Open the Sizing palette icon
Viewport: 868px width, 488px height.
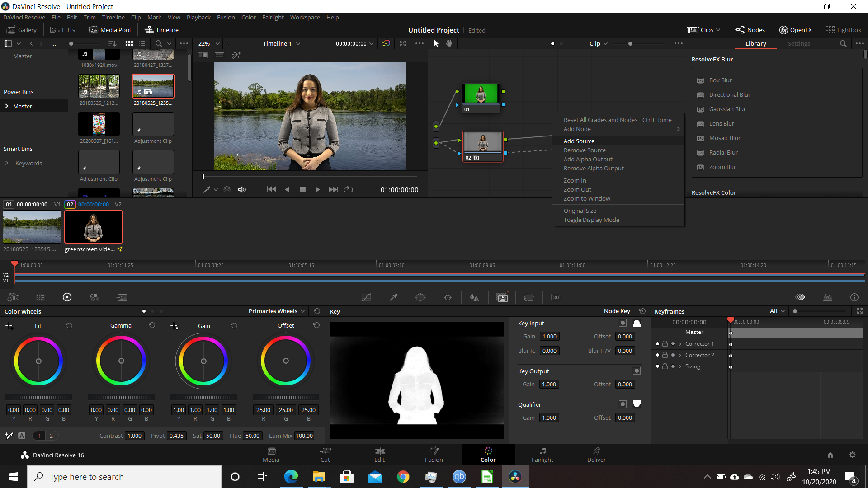click(x=529, y=297)
